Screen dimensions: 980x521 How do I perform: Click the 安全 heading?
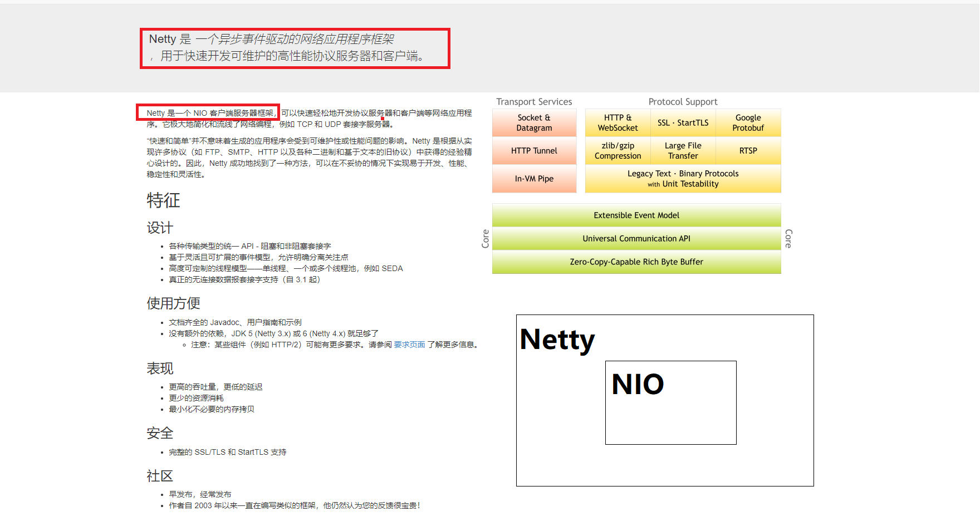pyautogui.click(x=160, y=433)
